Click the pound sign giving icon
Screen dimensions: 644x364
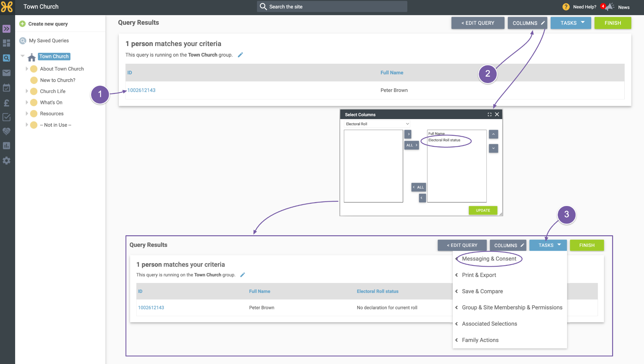tap(6, 103)
